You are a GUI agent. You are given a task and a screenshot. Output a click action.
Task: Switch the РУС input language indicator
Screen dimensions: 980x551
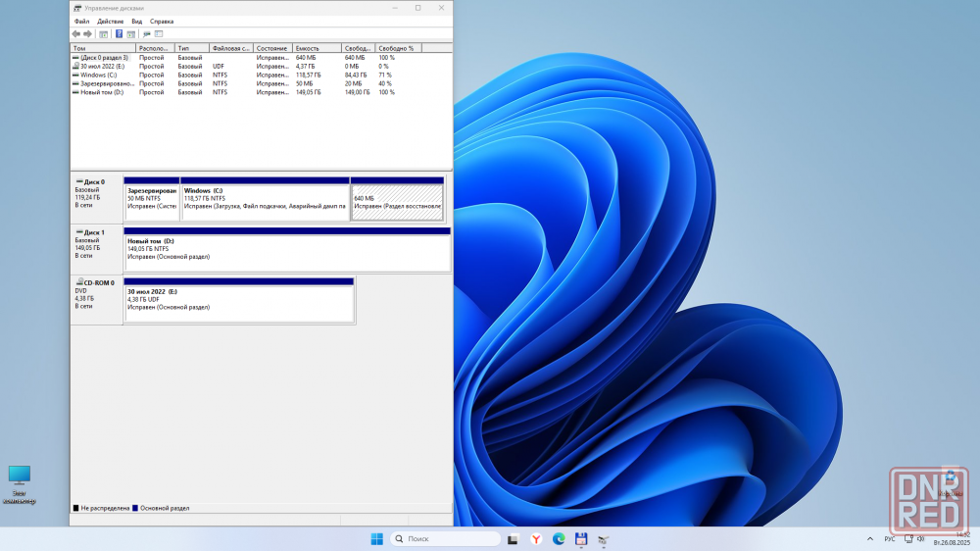coord(890,539)
